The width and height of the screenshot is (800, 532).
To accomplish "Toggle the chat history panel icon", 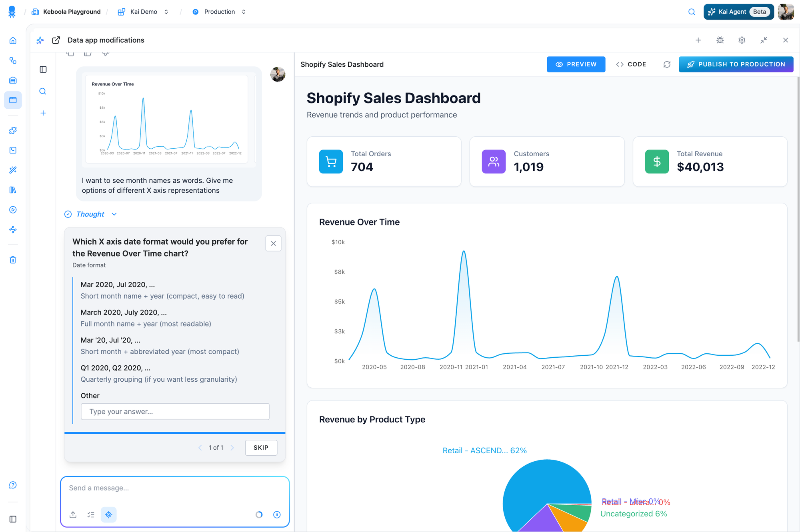I will (x=43, y=70).
